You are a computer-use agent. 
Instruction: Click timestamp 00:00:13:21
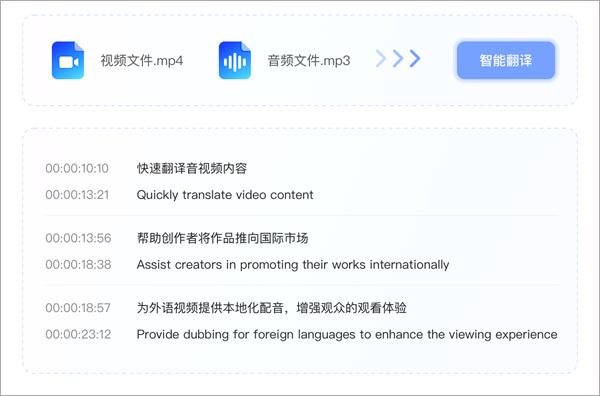(77, 195)
